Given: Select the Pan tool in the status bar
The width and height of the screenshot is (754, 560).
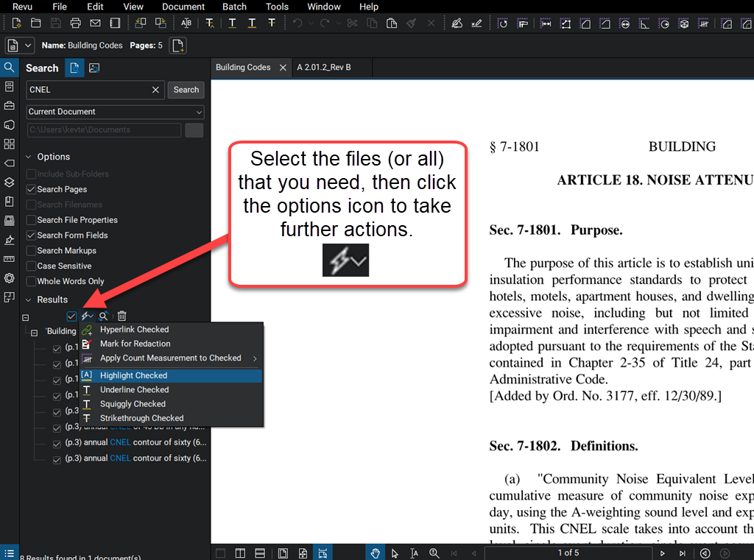Looking at the screenshot, I should tap(376, 552).
